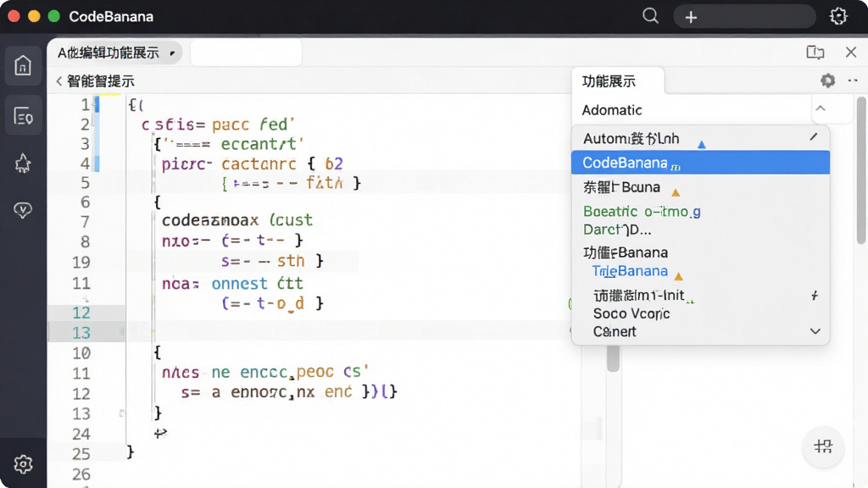Select the highlighted CodeBanana item
Screen dimensions: 868x488
tap(700, 163)
